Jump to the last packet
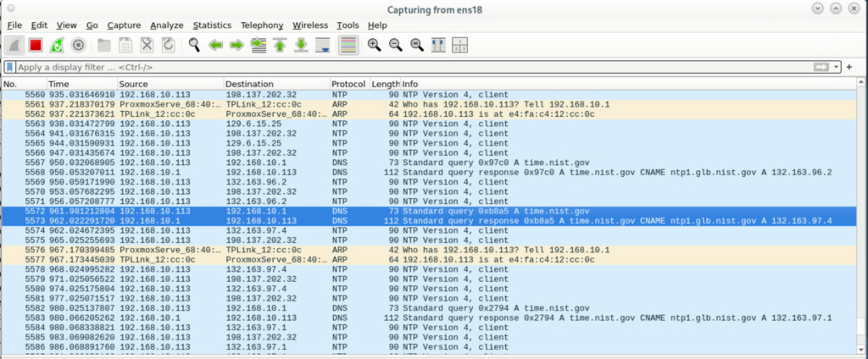 point(300,45)
